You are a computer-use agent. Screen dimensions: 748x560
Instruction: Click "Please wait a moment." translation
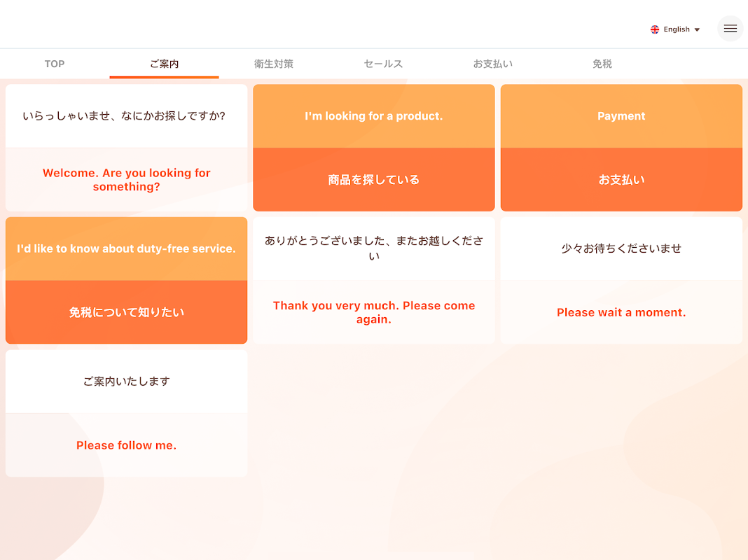(x=622, y=312)
